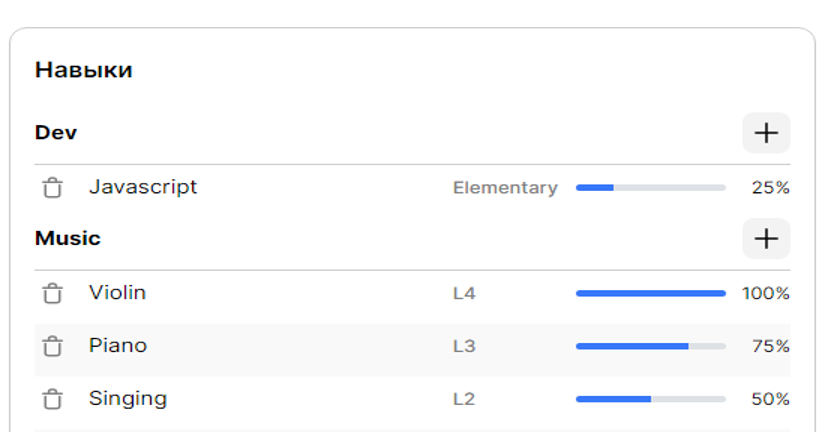Viewport: 838px width, 432px height.
Task: Click the Javascript 25% progress bar
Action: coord(650,187)
